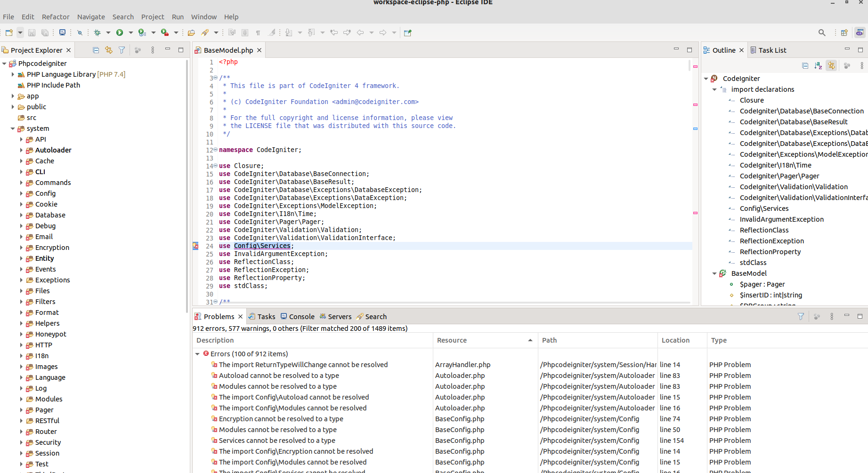Click the Back navigation arrow in the toolbar
868x473 pixels.
[360, 32]
